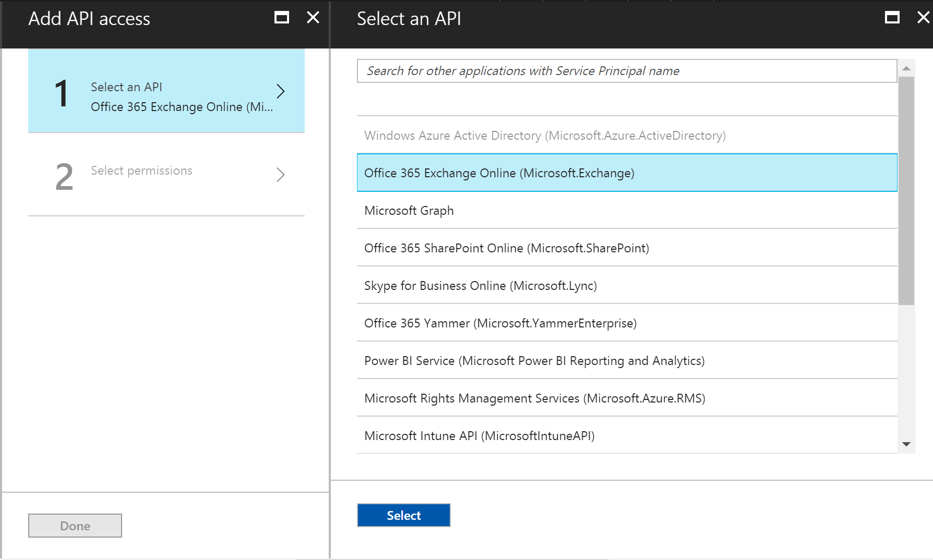Maximize the Add API access blade
Screen dimensions: 933x560
point(282,18)
